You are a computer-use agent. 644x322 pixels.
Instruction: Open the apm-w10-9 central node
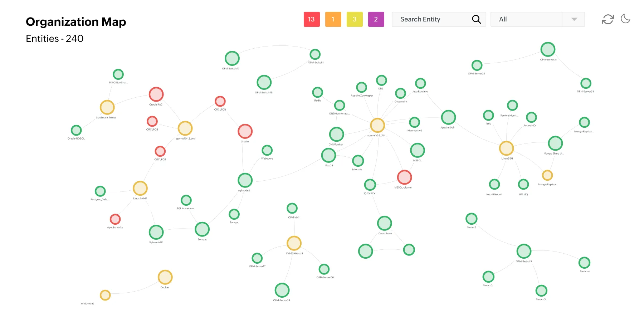pyautogui.click(x=377, y=125)
